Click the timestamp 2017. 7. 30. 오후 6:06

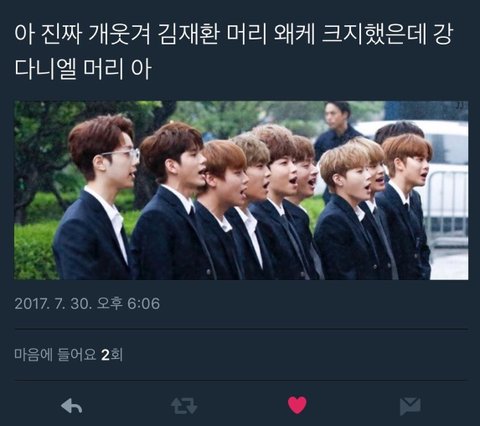[87, 304]
